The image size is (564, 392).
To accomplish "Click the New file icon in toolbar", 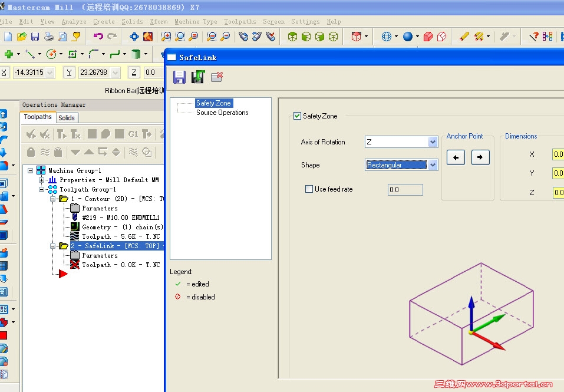I will click(8, 37).
